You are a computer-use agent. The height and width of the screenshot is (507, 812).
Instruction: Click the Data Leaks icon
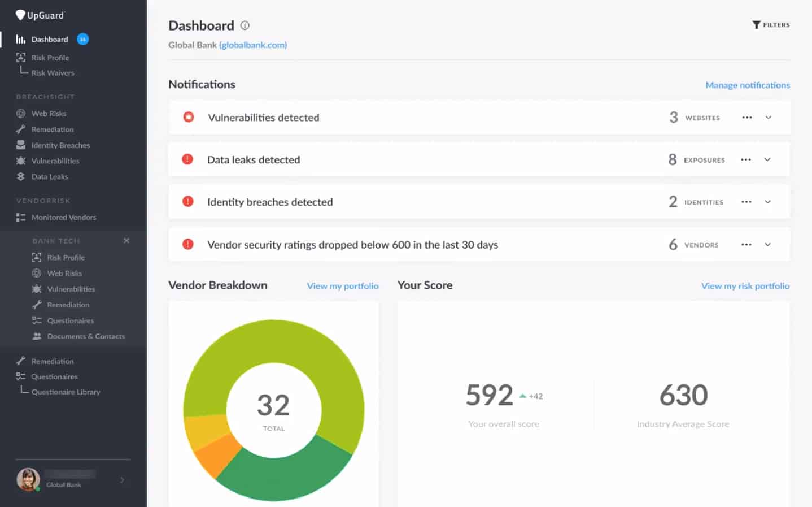point(21,176)
